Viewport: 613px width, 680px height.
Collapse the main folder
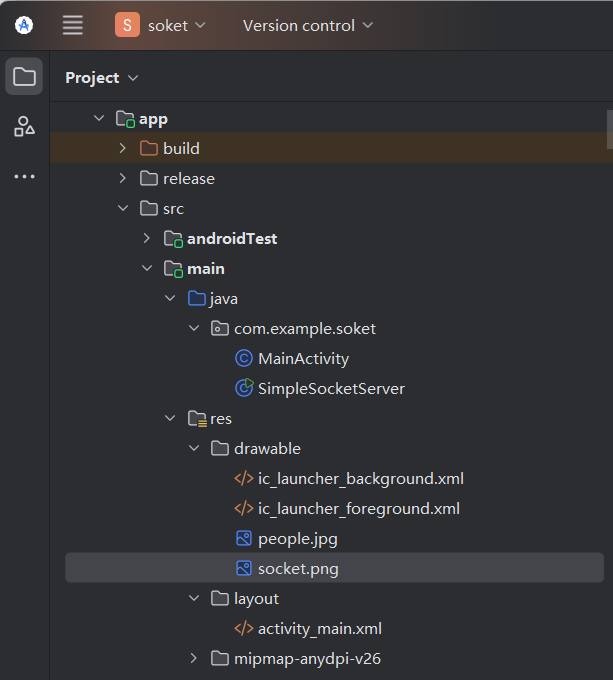(147, 268)
